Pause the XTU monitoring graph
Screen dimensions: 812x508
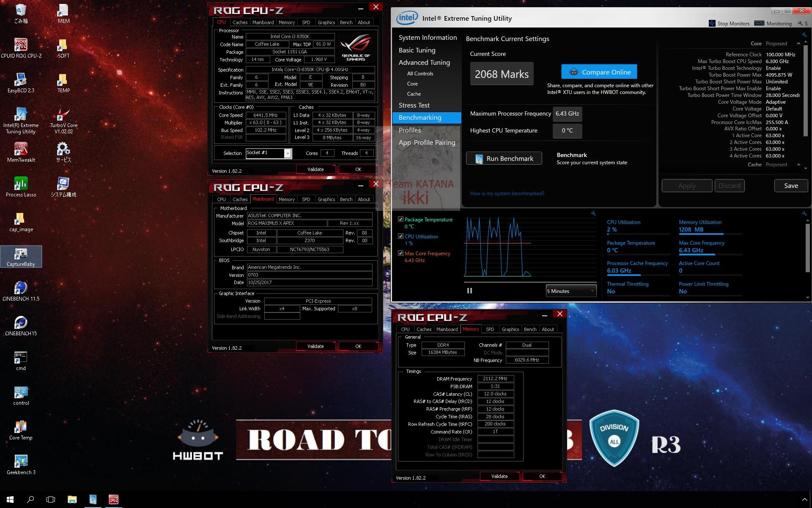[x=469, y=291]
